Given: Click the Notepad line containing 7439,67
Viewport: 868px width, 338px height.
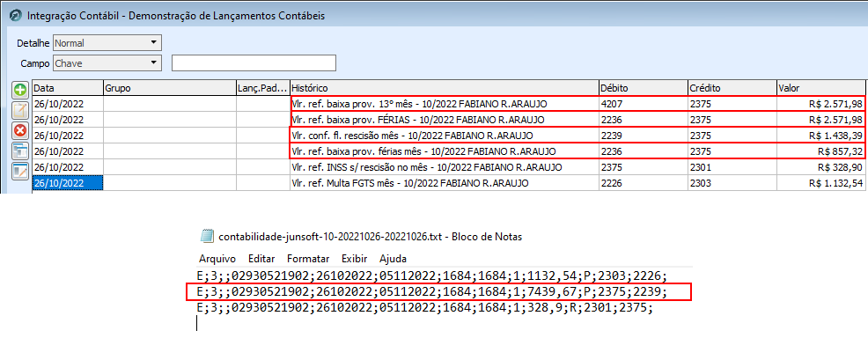Looking at the screenshot, I should click(x=432, y=291).
